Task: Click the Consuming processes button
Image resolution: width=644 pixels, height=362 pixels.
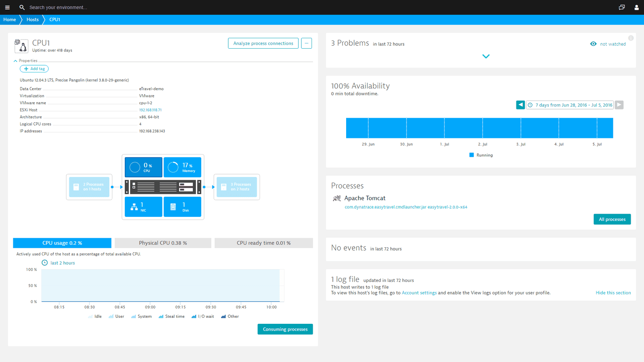Action: pyautogui.click(x=285, y=329)
